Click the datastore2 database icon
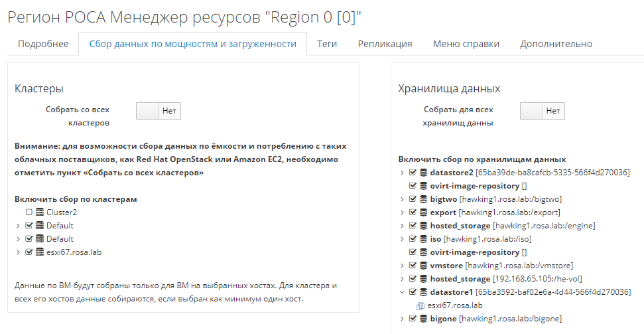644x334 pixels. pos(423,173)
